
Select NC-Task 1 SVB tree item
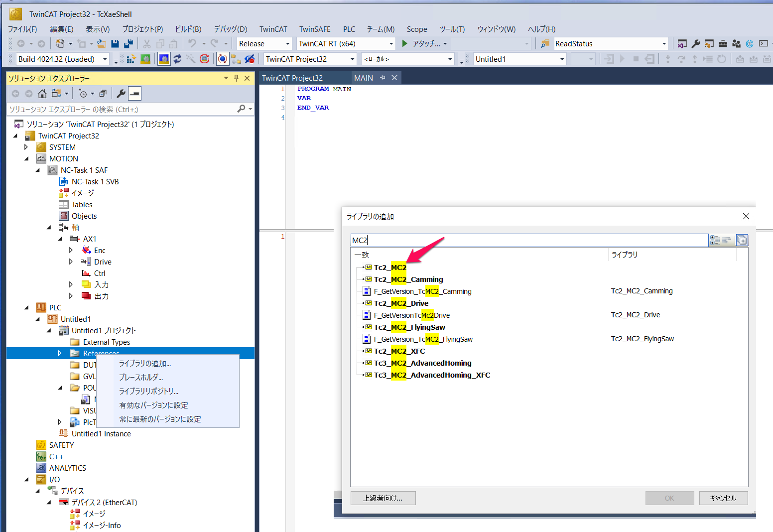pyautogui.click(x=95, y=182)
